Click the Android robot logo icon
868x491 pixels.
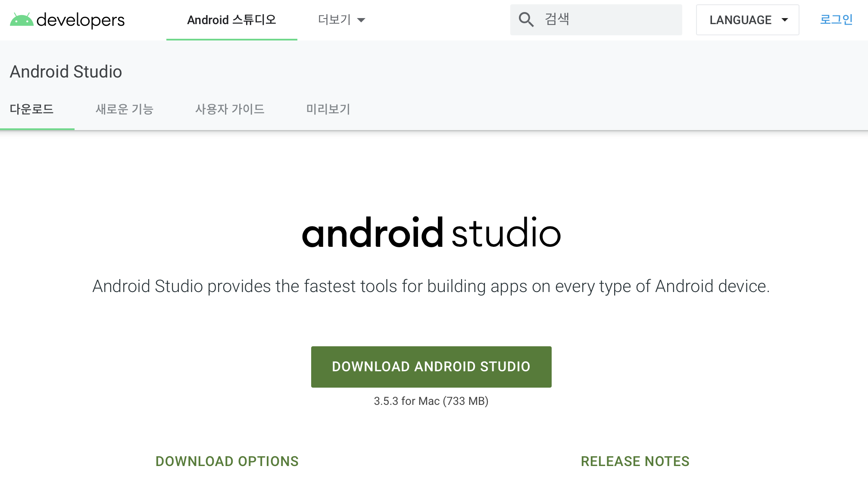coord(22,20)
